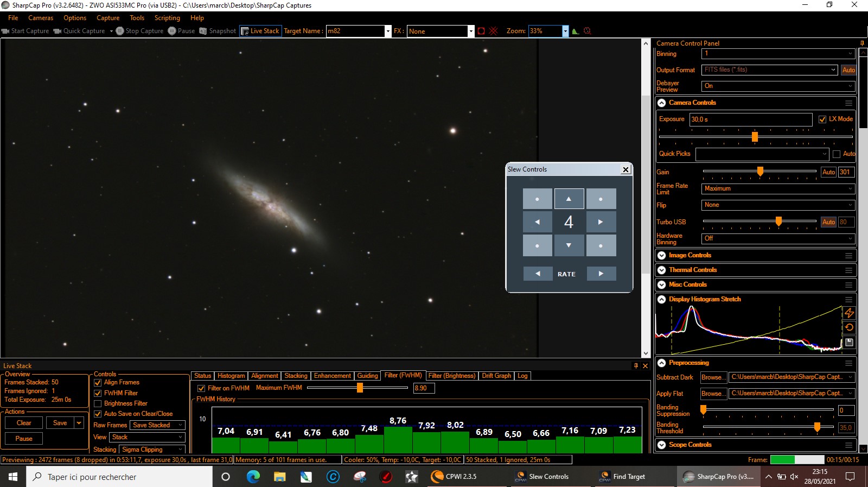Open the Scripting menu

pyautogui.click(x=167, y=18)
